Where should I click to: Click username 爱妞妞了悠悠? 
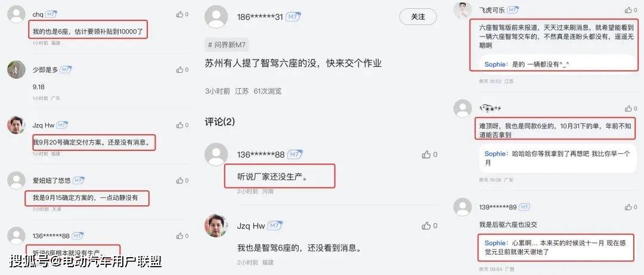[x=51, y=181]
